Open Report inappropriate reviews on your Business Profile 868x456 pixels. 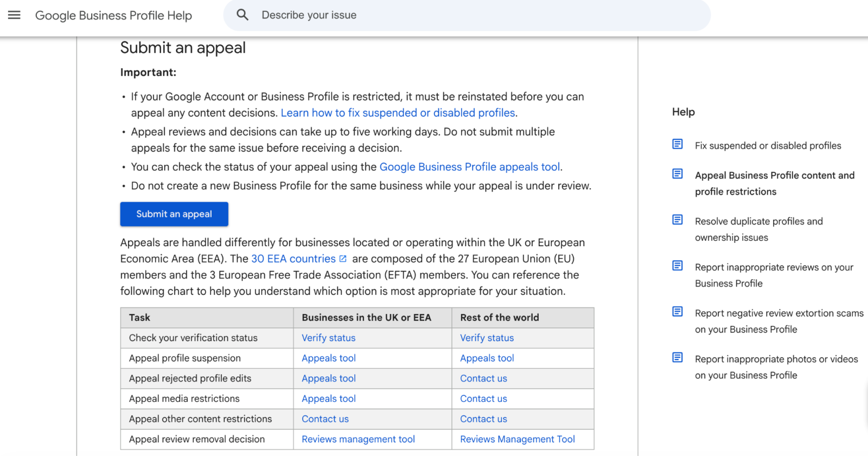pos(774,275)
